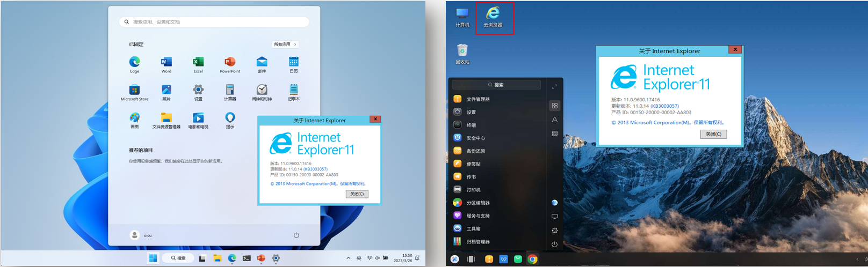The height and width of the screenshot is (267, 868).
Task: Open the 画图 paint app
Action: point(134,118)
